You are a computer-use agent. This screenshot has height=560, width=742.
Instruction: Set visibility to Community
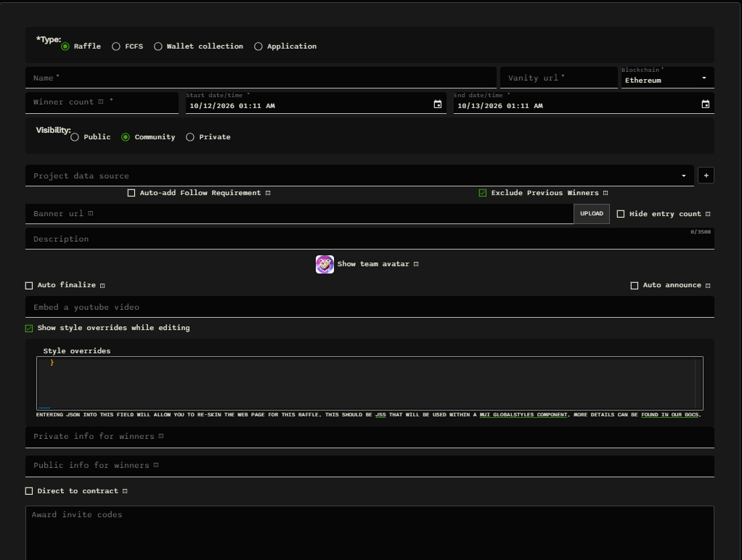click(126, 137)
